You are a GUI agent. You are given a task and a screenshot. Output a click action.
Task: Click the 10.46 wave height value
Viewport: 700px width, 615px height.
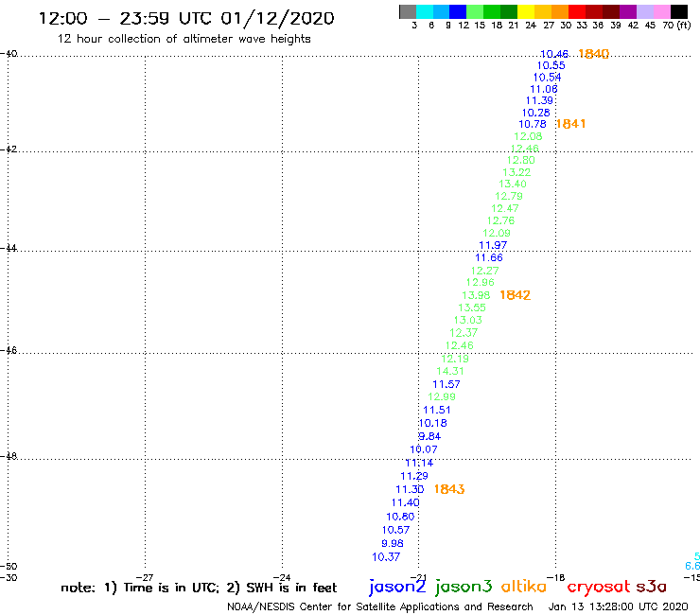tap(554, 55)
